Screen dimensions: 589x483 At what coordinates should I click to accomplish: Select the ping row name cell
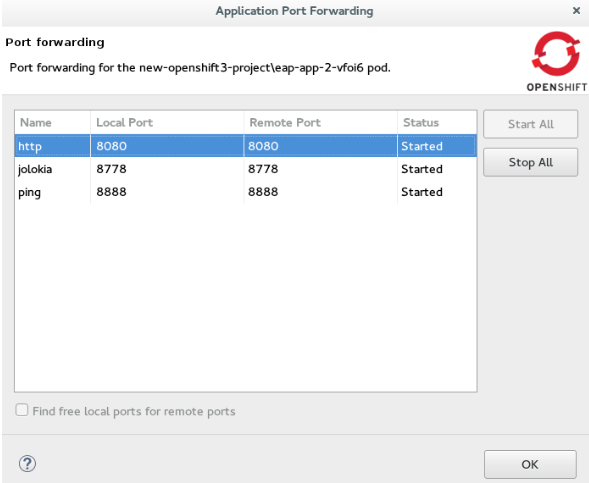(x=53, y=192)
